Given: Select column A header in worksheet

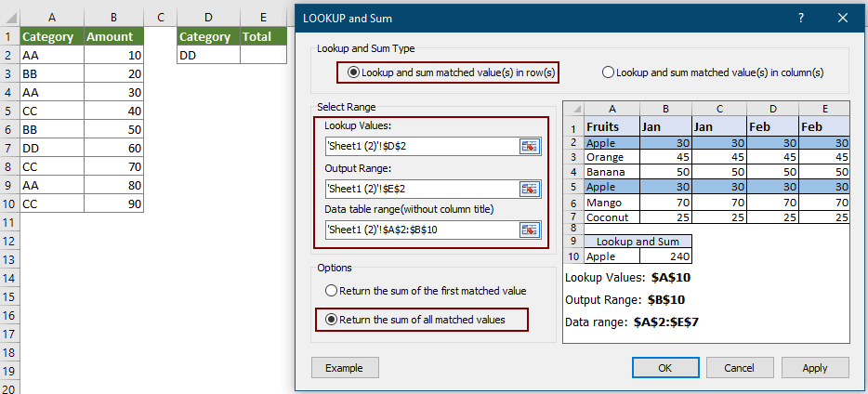Looking at the screenshot, I should coord(51,17).
